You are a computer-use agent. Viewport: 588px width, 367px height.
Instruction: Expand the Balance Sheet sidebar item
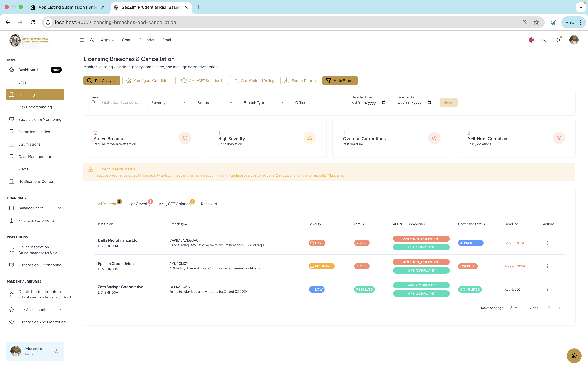click(59, 208)
